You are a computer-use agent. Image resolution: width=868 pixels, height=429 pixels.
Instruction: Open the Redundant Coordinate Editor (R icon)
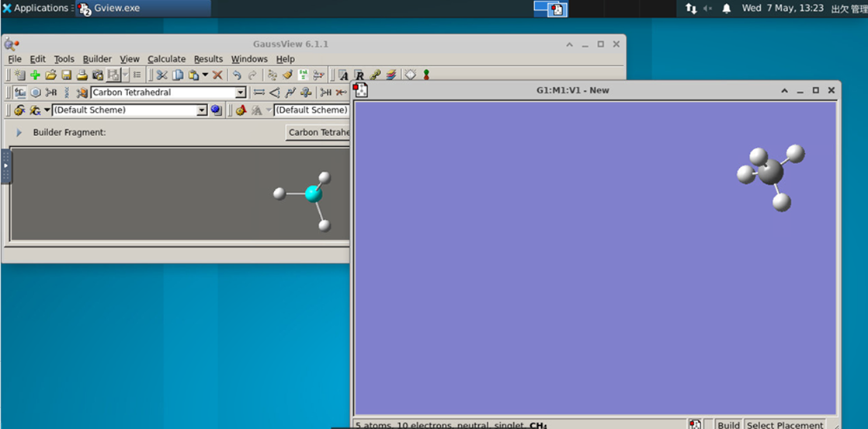click(359, 75)
